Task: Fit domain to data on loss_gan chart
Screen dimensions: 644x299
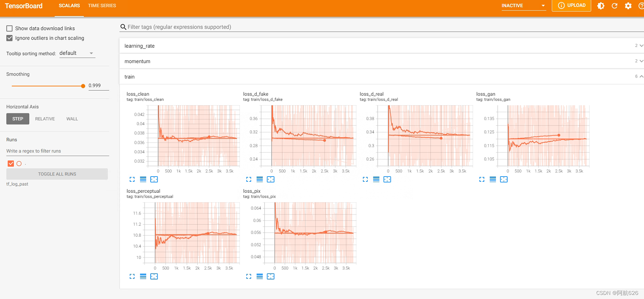Action: (x=504, y=180)
